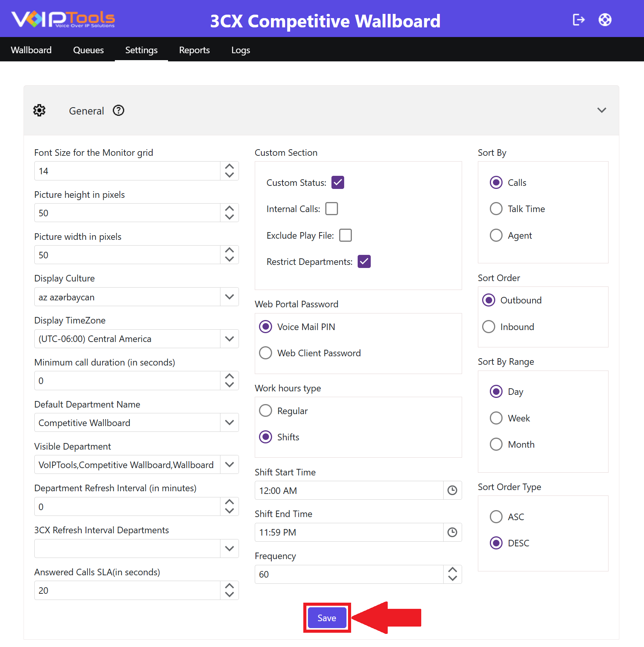The image size is (644, 647).
Task: Open the help lifebuoy icon in header
Action: point(605,20)
